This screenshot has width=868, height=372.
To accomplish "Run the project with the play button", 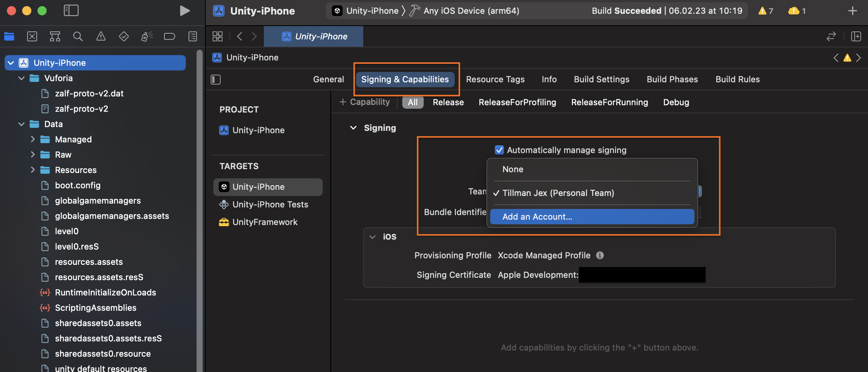I will [x=185, y=11].
